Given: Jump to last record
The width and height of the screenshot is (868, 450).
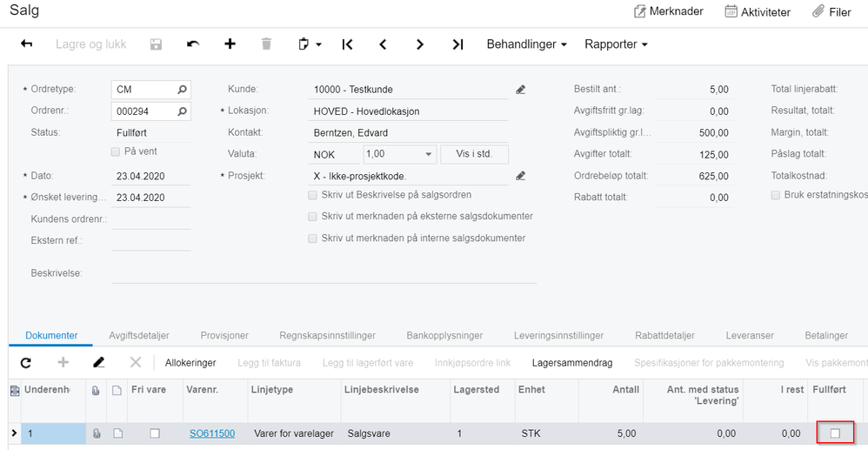Looking at the screenshot, I should point(457,44).
